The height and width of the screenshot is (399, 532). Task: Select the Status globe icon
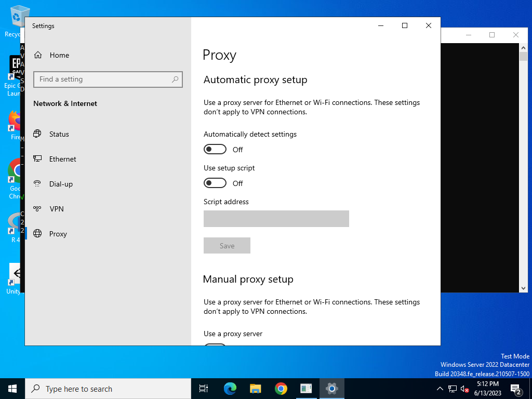37,134
